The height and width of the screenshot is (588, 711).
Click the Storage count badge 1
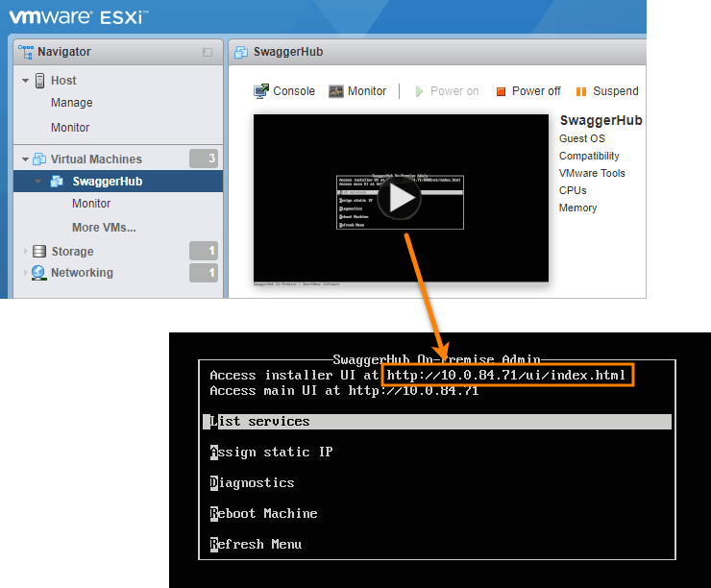(204, 251)
